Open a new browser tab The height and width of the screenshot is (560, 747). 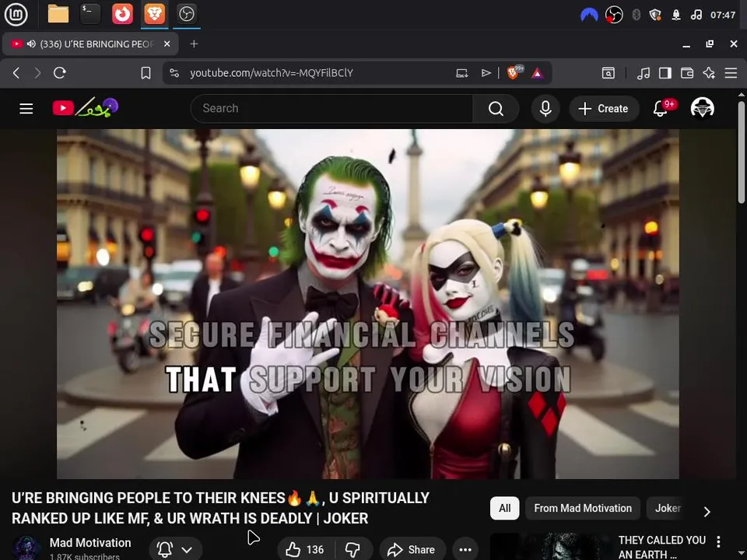point(194,44)
